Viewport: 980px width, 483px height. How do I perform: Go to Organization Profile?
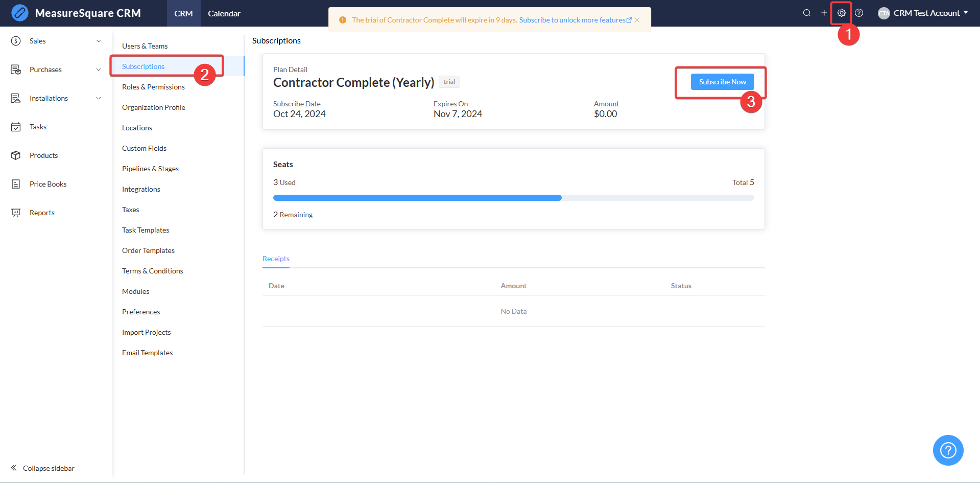[x=154, y=107]
